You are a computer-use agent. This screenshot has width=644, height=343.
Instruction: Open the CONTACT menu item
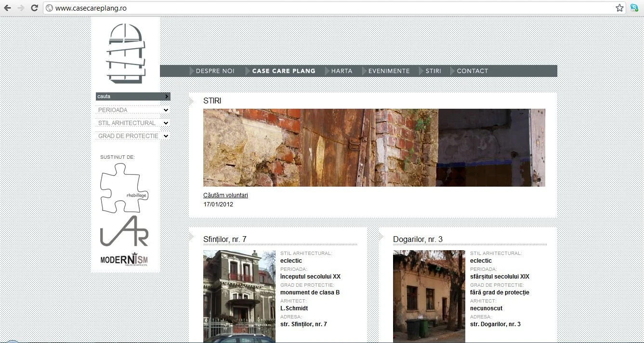[x=472, y=71]
